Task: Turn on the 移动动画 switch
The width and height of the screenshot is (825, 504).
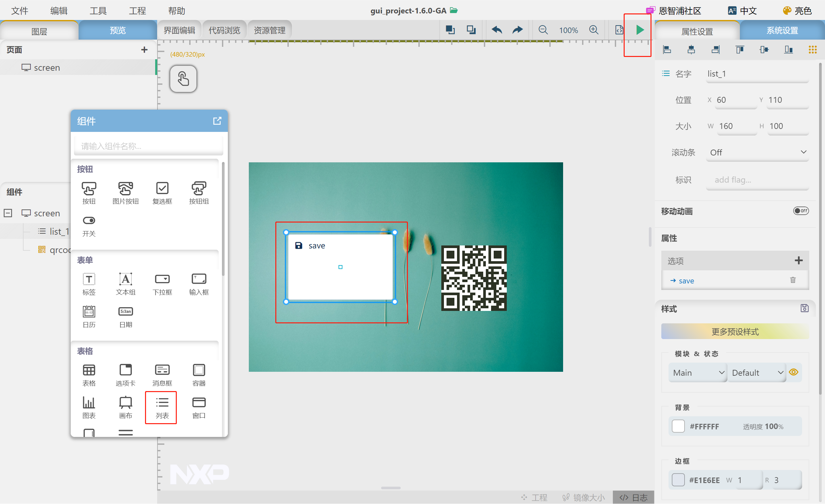Action: click(801, 211)
